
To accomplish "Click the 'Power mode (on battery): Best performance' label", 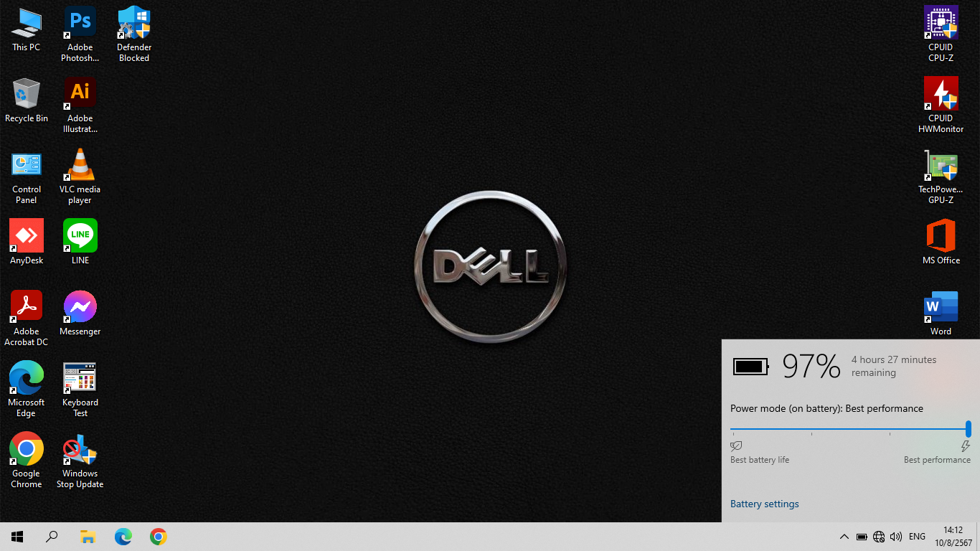I will coord(826,408).
